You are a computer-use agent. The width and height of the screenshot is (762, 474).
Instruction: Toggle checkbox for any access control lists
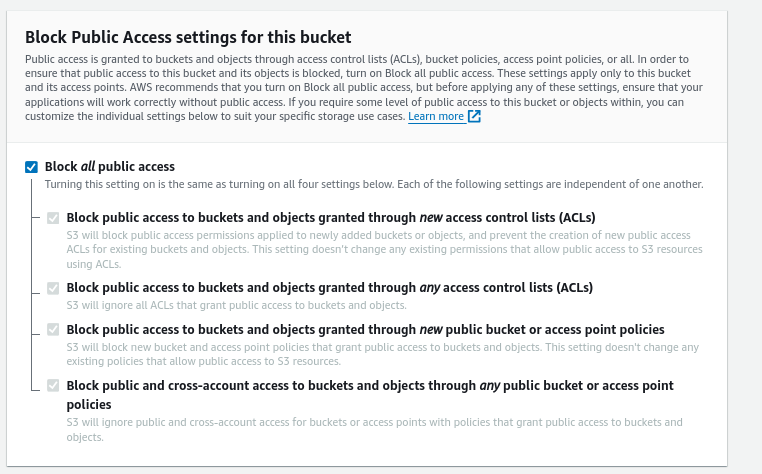tap(53, 288)
